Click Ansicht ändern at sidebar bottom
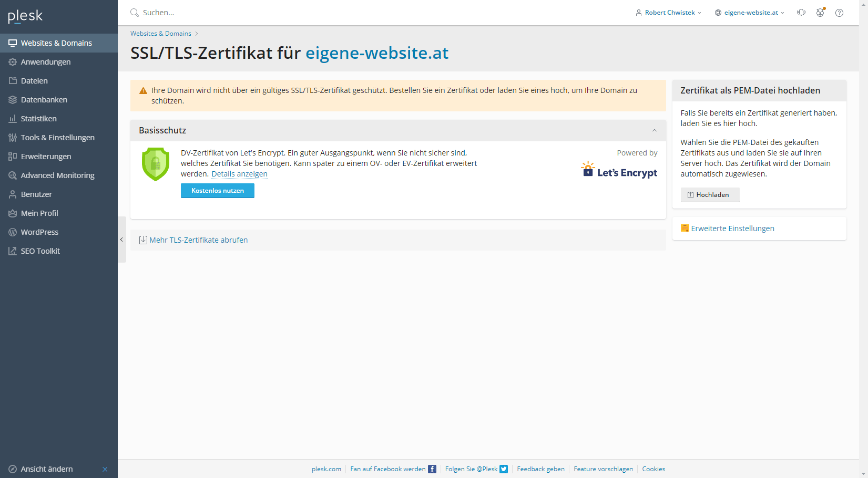The image size is (868, 478). [47, 469]
